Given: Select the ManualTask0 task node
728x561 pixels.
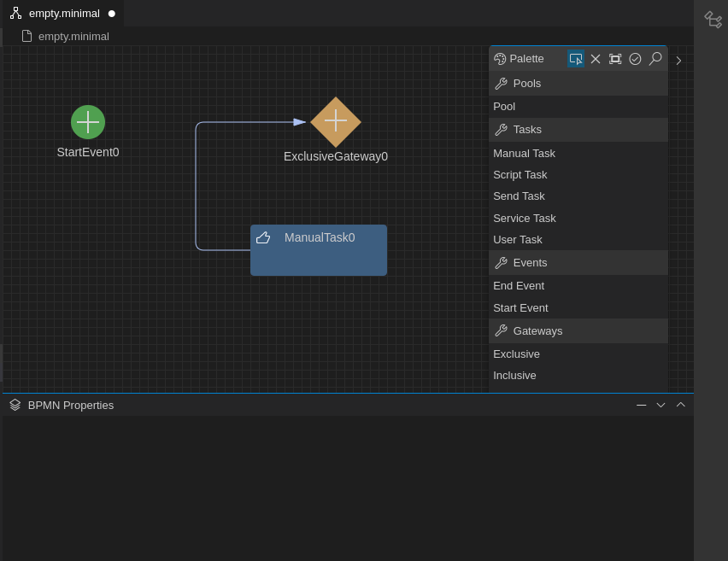Looking at the screenshot, I should point(319,250).
